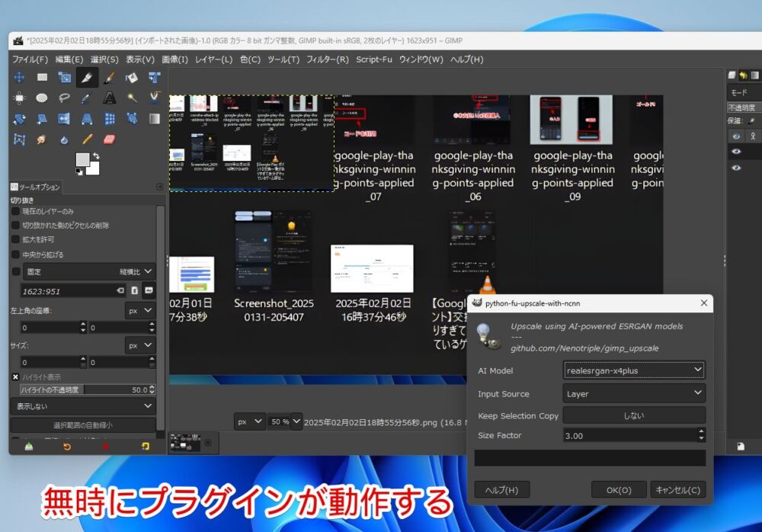Open Script-Fu menu
This screenshot has height=532, width=762.
(373, 59)
